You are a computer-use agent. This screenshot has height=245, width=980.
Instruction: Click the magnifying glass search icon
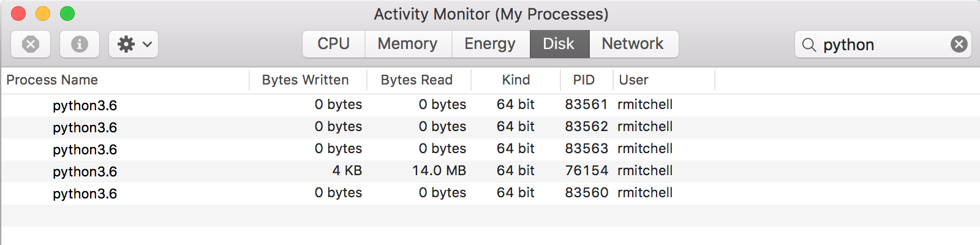tap(809, 45)
